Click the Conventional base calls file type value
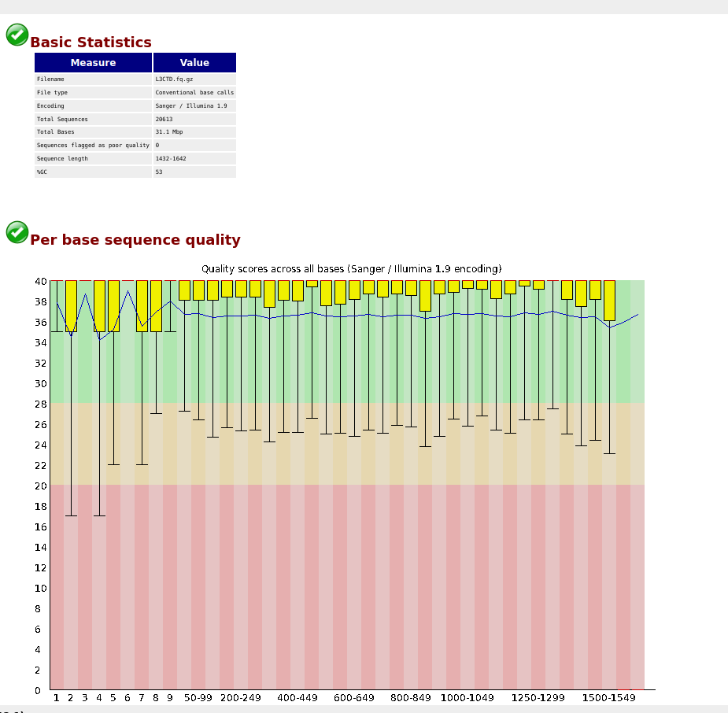The height and width of the screenshot is (713, 728). point(194,93)
